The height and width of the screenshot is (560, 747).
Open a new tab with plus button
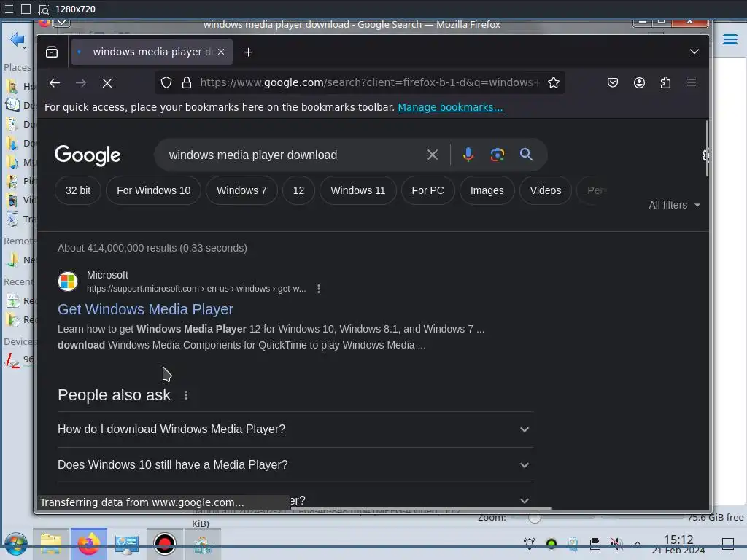click(x=248, y=52)
